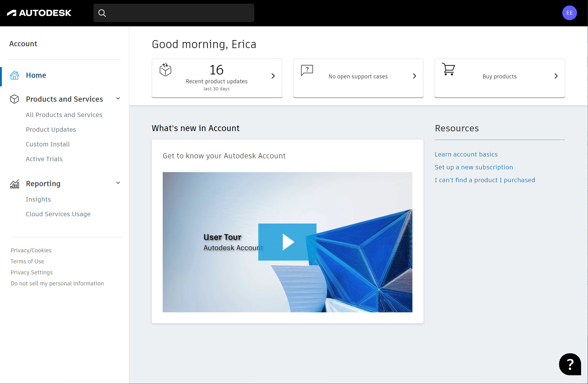The image size is (588, 384).
Task: Open Privacy/Cookies link
Action: click(x=31, y=250)
